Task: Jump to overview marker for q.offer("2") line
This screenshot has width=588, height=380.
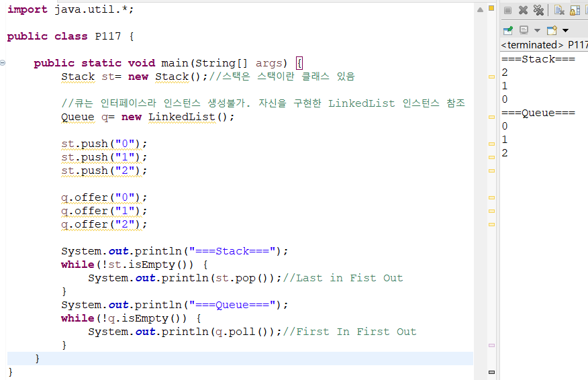Action: point(491,225)
